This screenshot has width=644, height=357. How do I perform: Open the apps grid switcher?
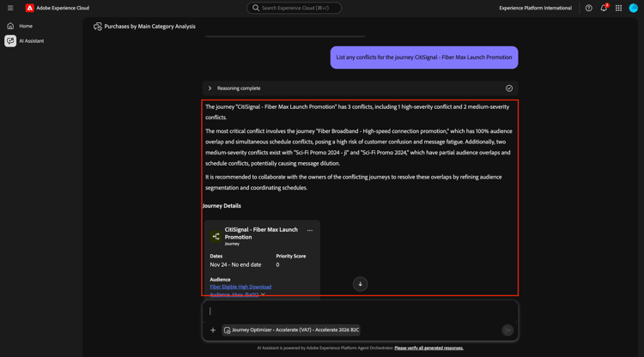(x=618, y=8)
